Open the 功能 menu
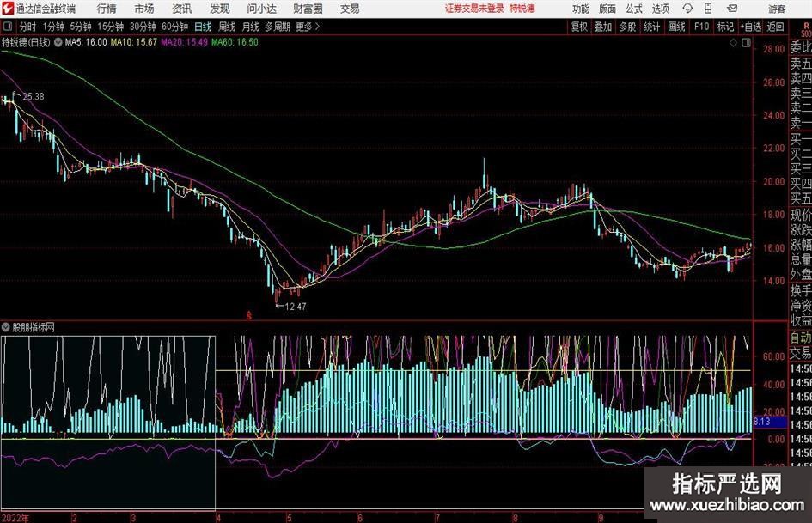This screenshot has width=812, height=523. coord(581,9)
